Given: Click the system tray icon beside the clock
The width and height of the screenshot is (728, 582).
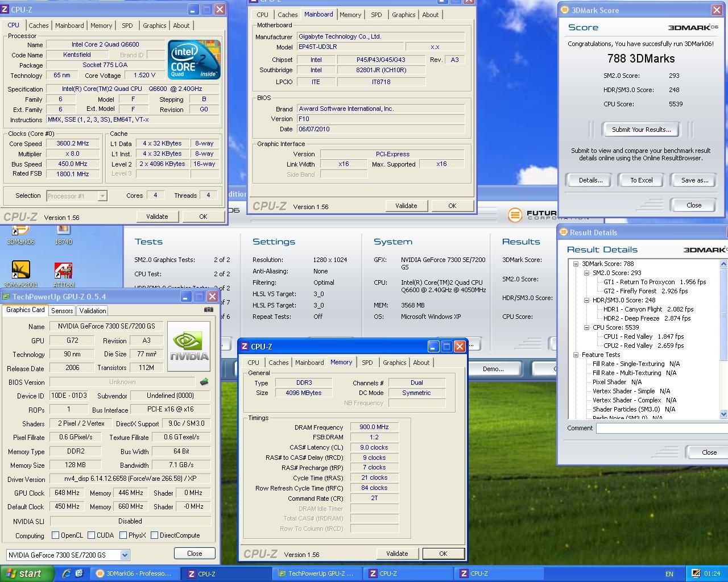Looking at the screenshot, I should tap(696, 573).
